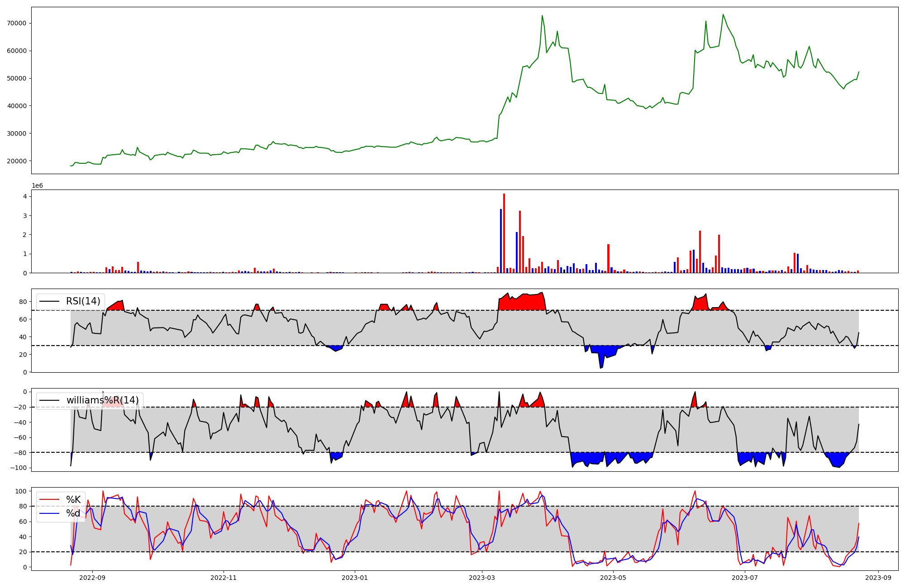The height and width of the screenshot is (588, 905).
Task: Click red line sample beside %K legend
Action: click(x=49, y=500)
